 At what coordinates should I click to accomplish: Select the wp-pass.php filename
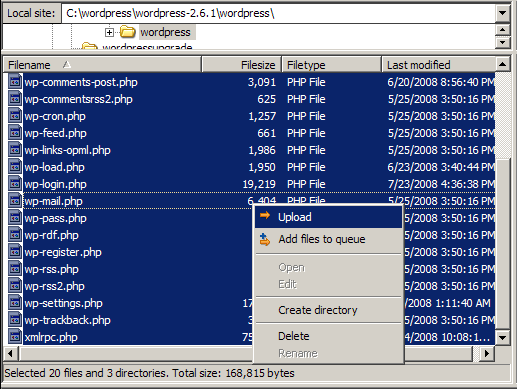[55, 218]
